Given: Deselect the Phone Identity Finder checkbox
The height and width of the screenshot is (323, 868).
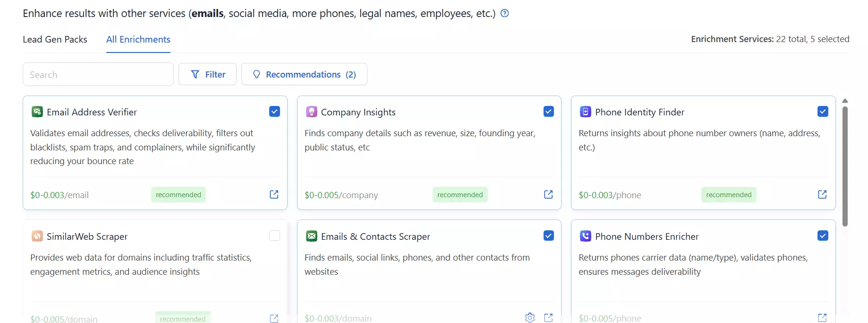Looking at the screenshot, I should pos(823,112).
